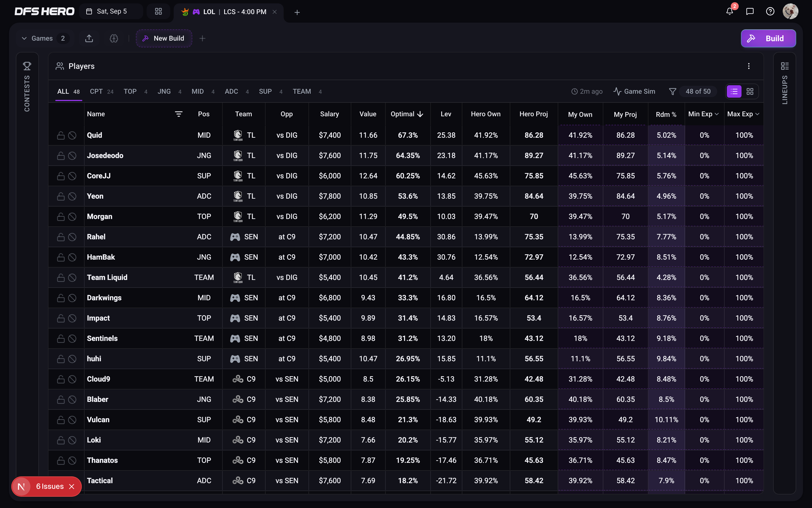Click the purple Build button
This screenshot has height=508, width=812.
click(x=768, y=38)
